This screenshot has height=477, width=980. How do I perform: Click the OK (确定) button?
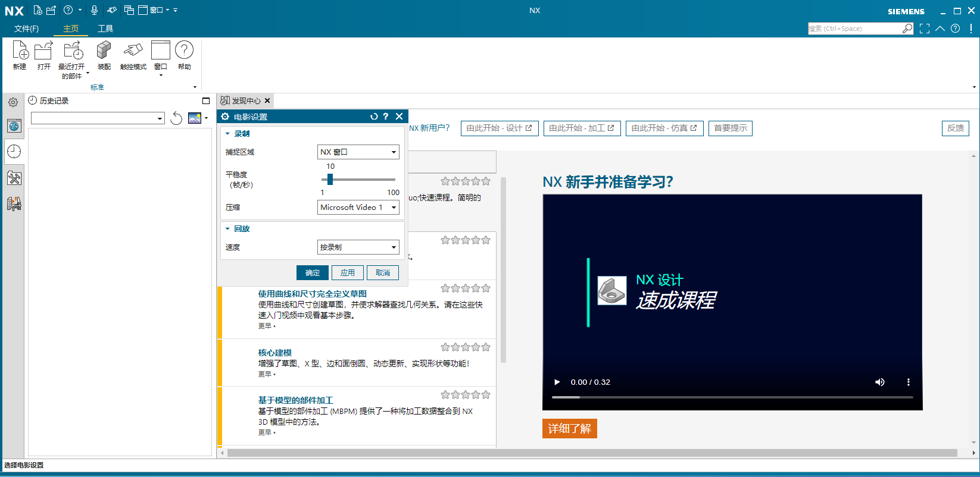313,272
